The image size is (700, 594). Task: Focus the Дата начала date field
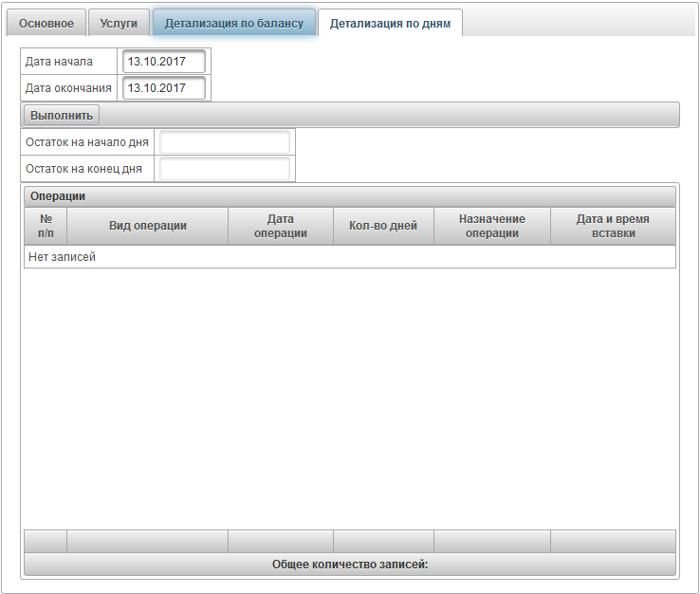[x=164, y=62]
